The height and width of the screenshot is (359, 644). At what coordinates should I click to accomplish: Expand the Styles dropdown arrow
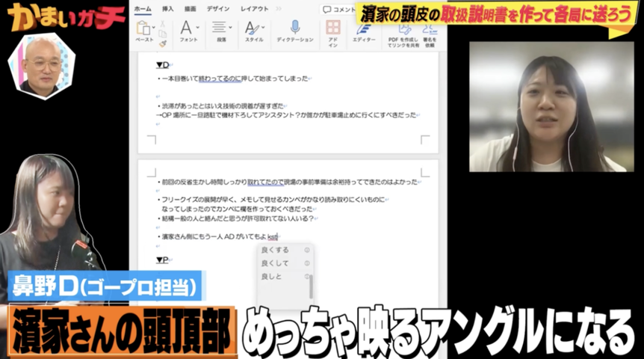coord(263,28)
